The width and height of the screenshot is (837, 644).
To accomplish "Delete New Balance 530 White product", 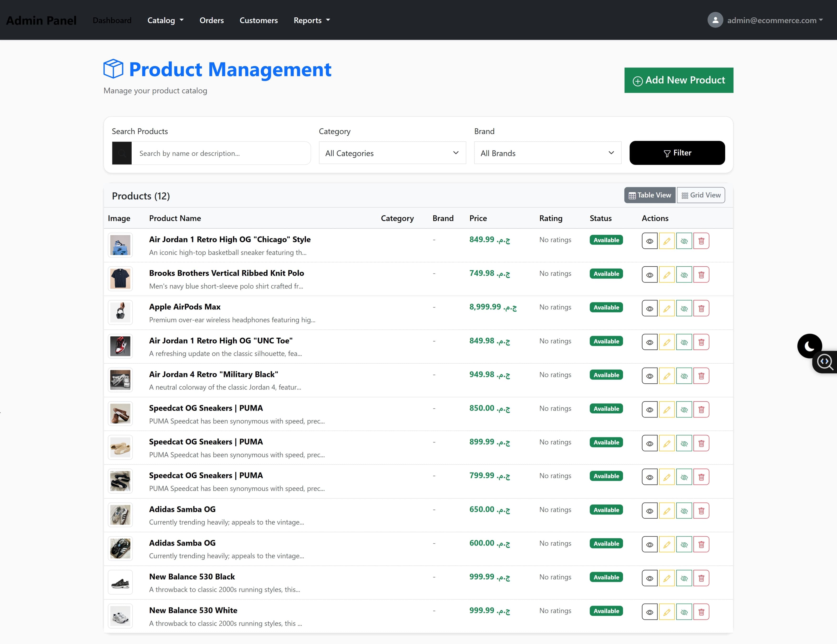I will tap(701, 612).
